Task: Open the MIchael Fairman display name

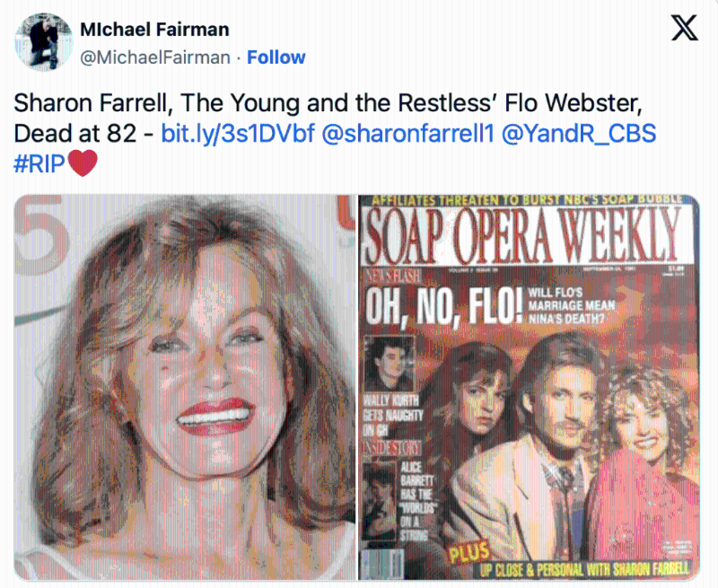Action: click(x=154, y=30)
